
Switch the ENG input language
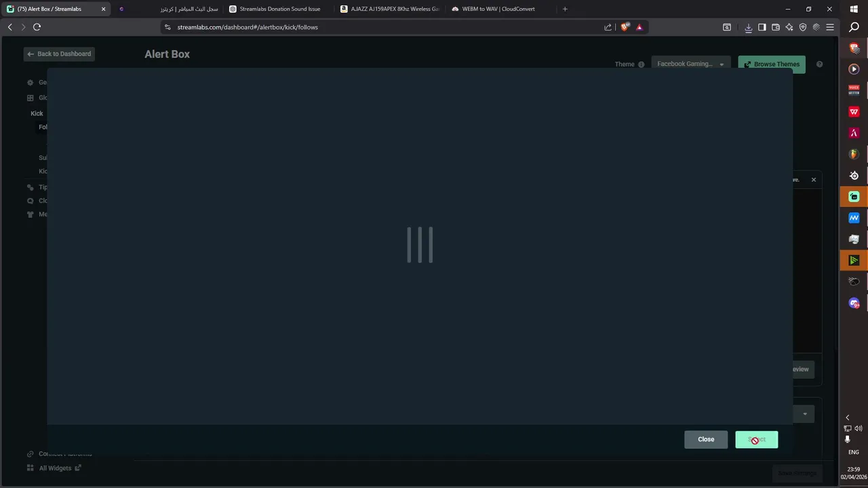click(x=854, y=452)
